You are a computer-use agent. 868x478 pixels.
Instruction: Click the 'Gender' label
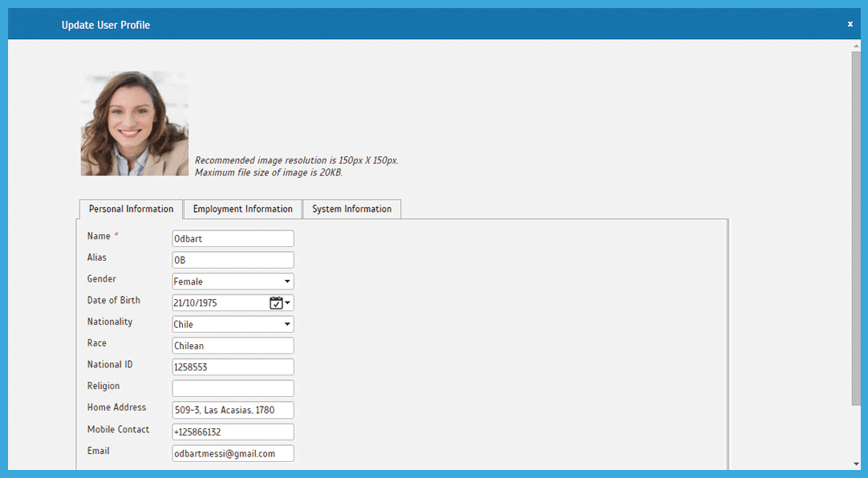point(101,279)
